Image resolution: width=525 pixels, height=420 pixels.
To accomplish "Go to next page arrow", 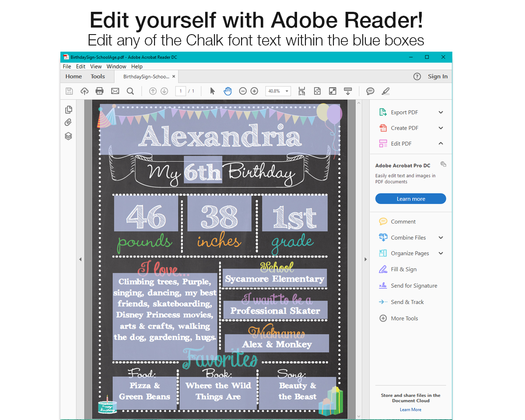I will pyautogui.click(x=164, y=91).
